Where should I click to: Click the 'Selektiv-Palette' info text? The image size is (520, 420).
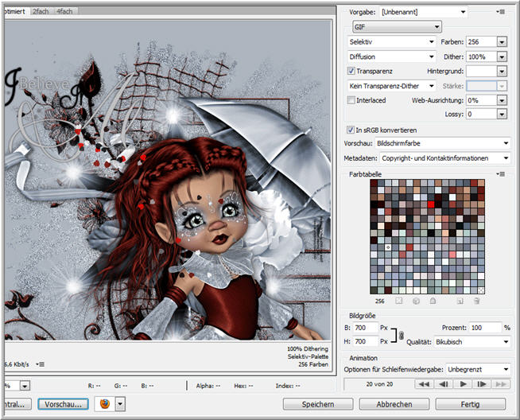pyautogui.click(x=308, y=356)
